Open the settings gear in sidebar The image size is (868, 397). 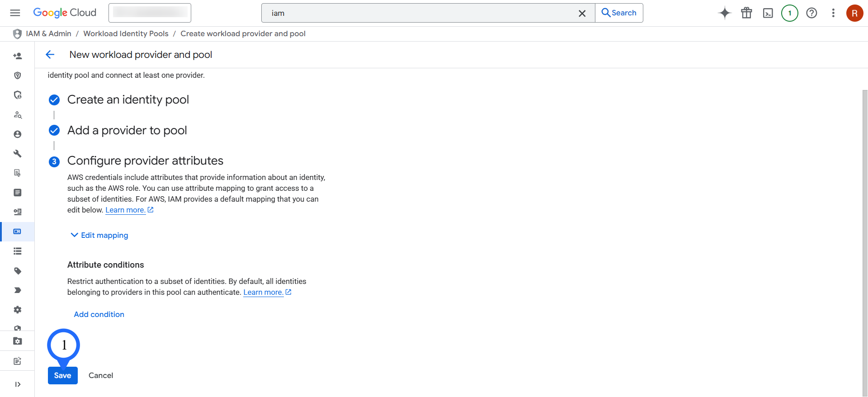click(18, 310)
